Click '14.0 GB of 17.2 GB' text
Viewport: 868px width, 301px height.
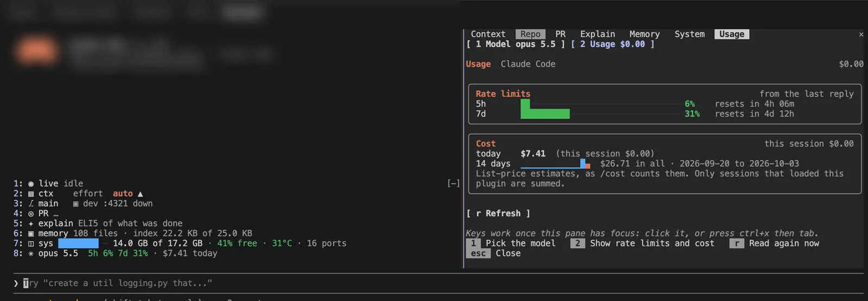(157, 243)
